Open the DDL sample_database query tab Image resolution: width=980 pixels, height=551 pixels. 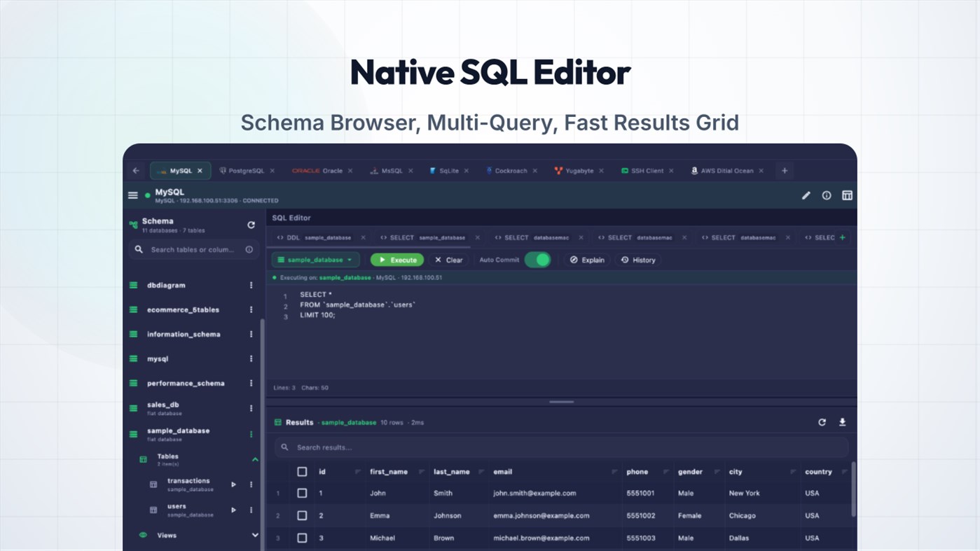(x=320, y=237)
